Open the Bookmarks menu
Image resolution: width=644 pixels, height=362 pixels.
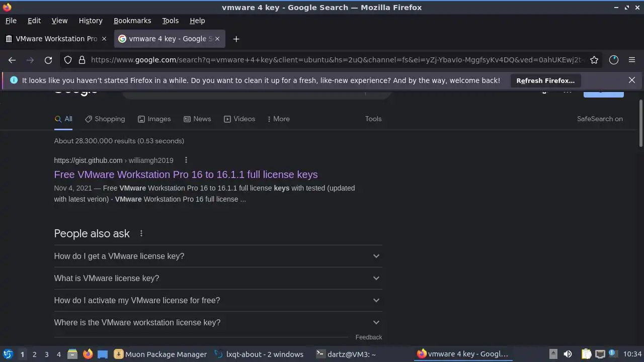tap(132, 21)
